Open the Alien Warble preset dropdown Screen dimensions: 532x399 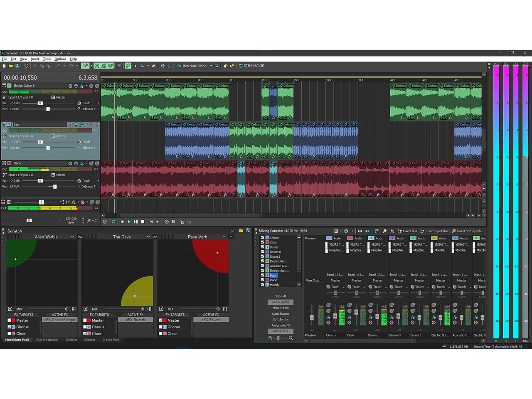coord(73,237)
